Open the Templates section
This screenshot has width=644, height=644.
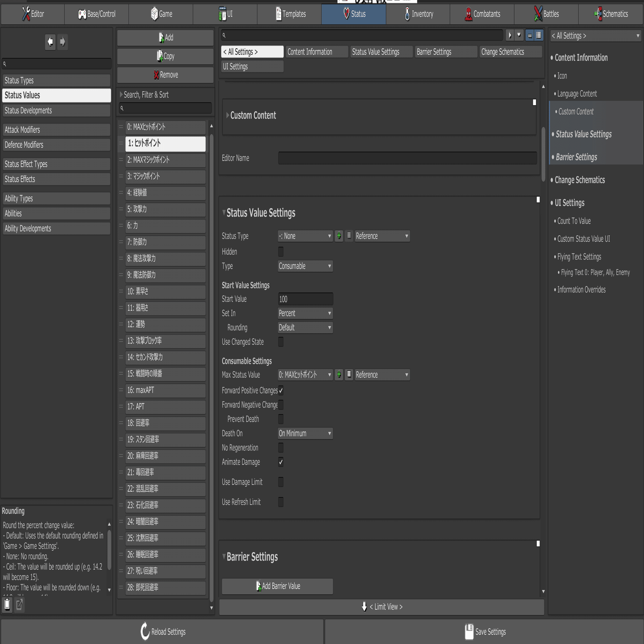(x=289, y=14)
